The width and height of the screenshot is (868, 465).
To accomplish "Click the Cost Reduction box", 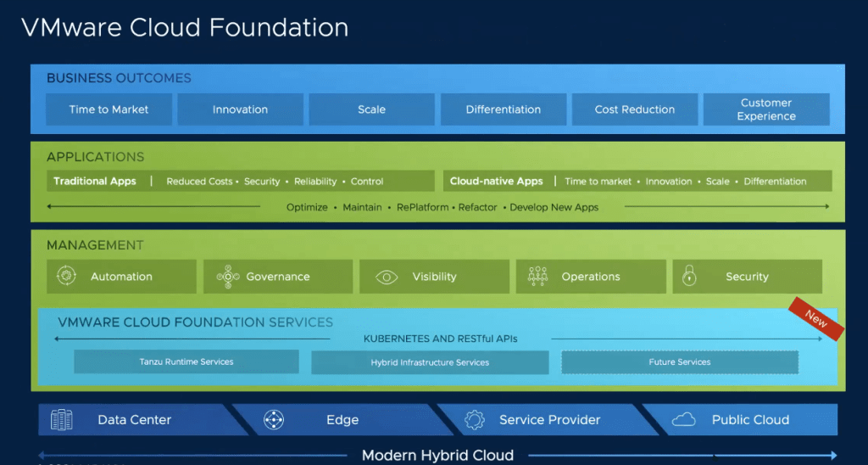I will pos(635,109).
